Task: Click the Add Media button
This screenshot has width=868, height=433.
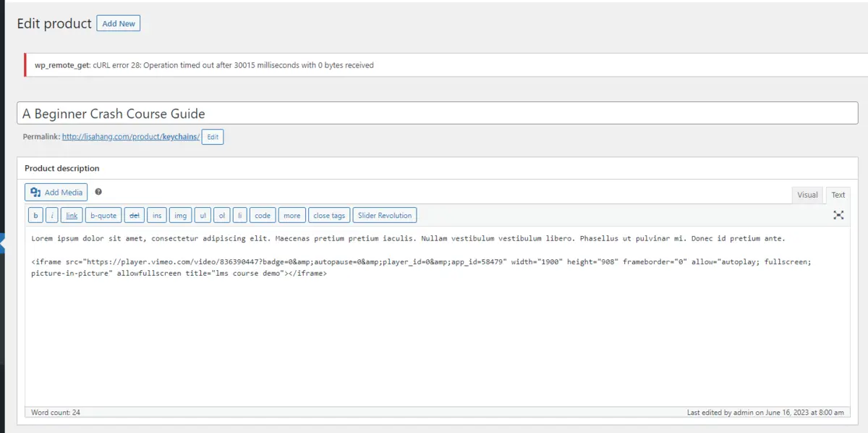Action: (56, 193)
